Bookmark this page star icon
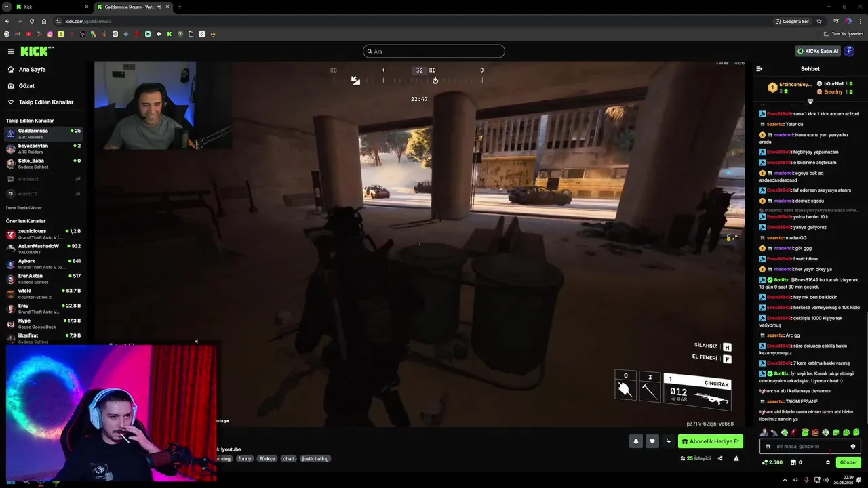Image resolution: width=868 pixels, height=488 pixels. [x=818, y=21]
